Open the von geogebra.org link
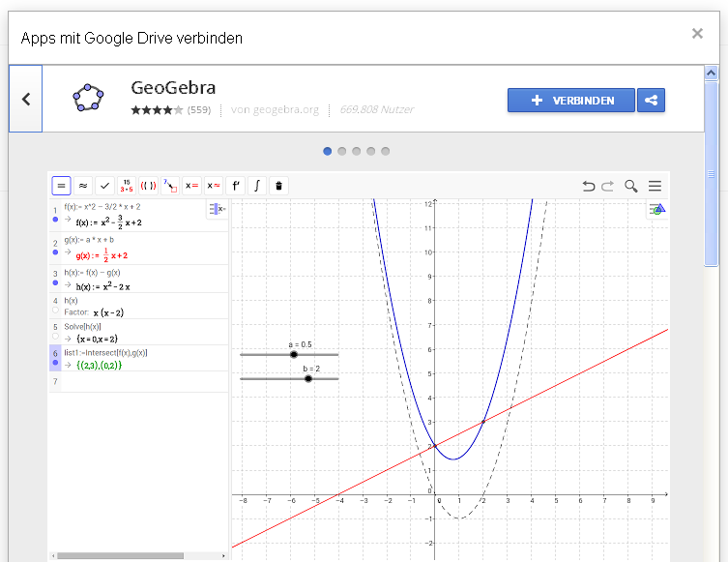 pyautogui.click(x=275, y=109)
